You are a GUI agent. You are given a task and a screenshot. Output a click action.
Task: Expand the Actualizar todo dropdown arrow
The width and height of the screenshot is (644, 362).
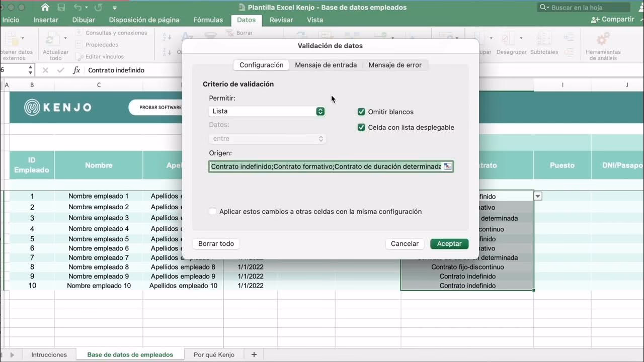point(65,38)
